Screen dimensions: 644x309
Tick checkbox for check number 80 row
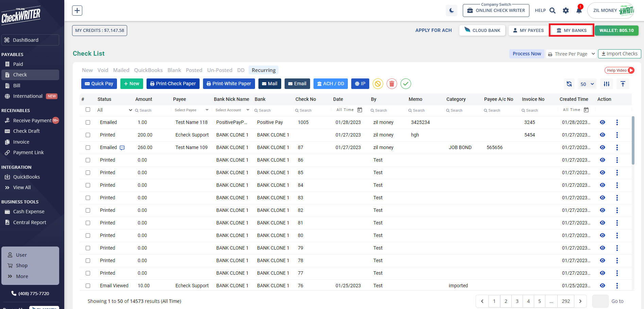[88, 235]
